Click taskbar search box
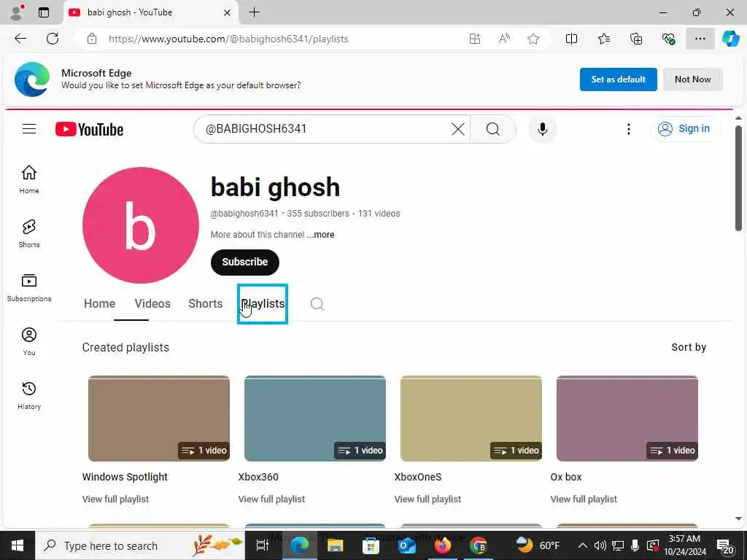The image size is (747, 560). tap(140, 545)
